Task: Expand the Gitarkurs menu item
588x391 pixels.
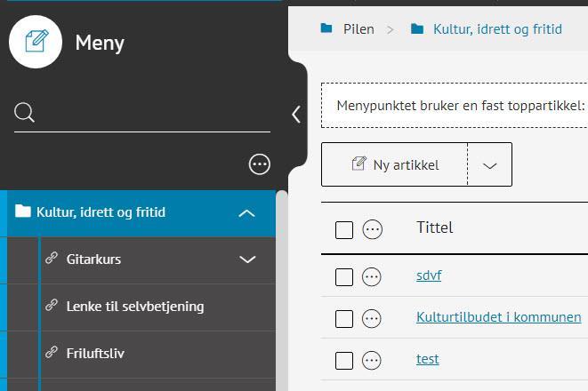Action: click(x=247, y=259)
